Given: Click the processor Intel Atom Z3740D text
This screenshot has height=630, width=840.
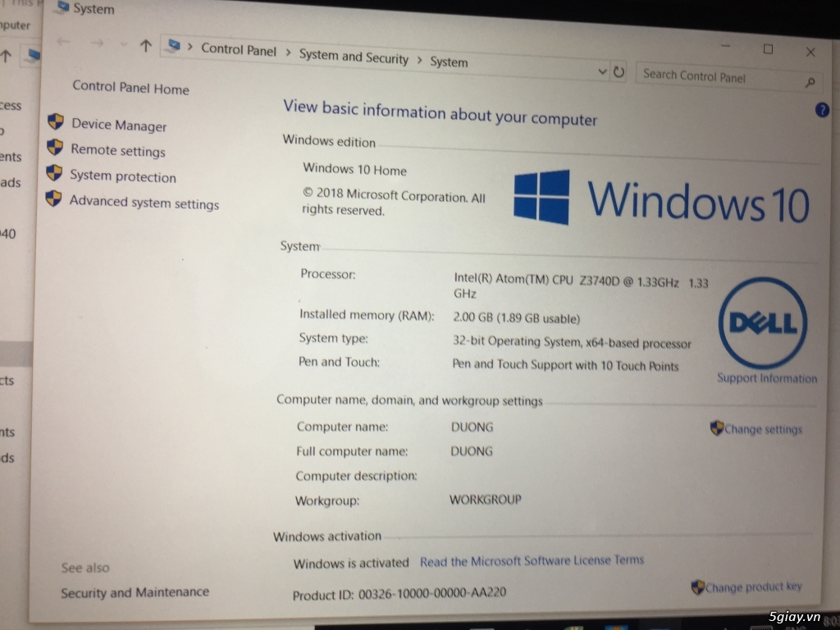Looking at the screenshot, I should click(582, 286).
